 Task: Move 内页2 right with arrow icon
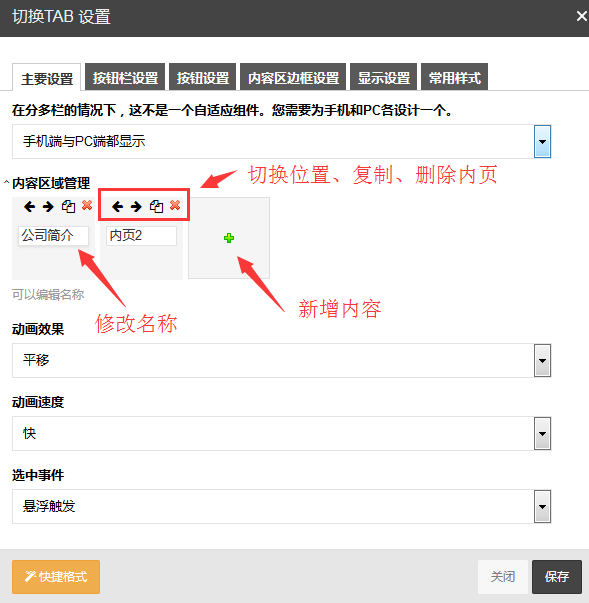tap(136, 207)
